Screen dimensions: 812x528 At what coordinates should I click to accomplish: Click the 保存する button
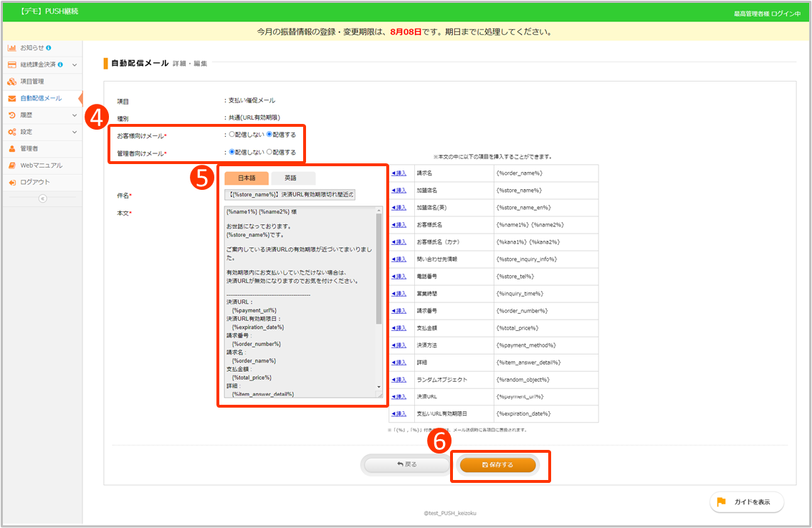(497, 464)
